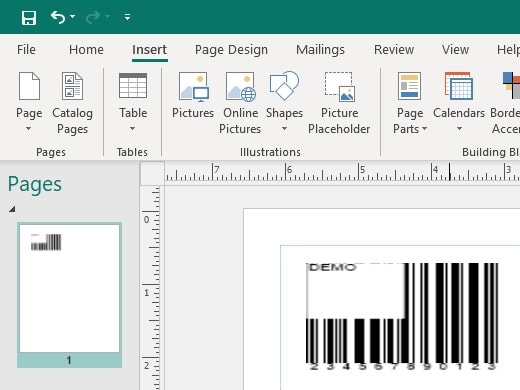Expand the Shapes gallery dropdown arrow
520x390 pixels.
284,128
